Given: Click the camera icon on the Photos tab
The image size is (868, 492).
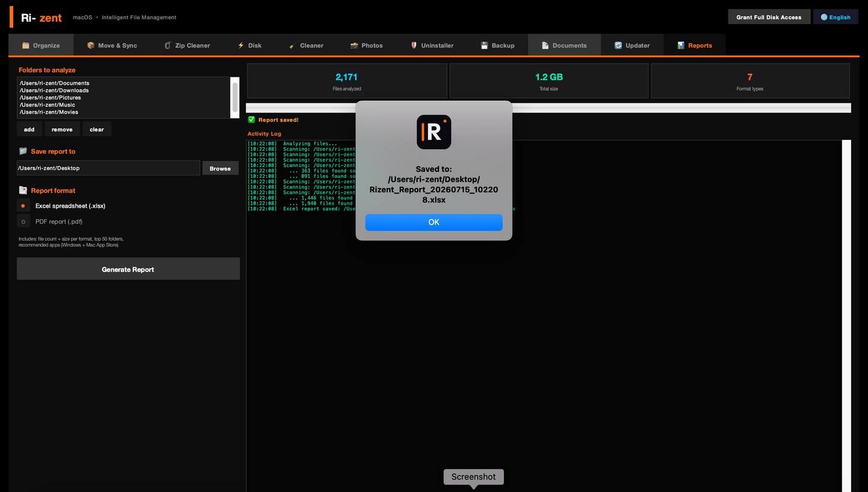Looking at the screenshot, I should tap(354, 46).
